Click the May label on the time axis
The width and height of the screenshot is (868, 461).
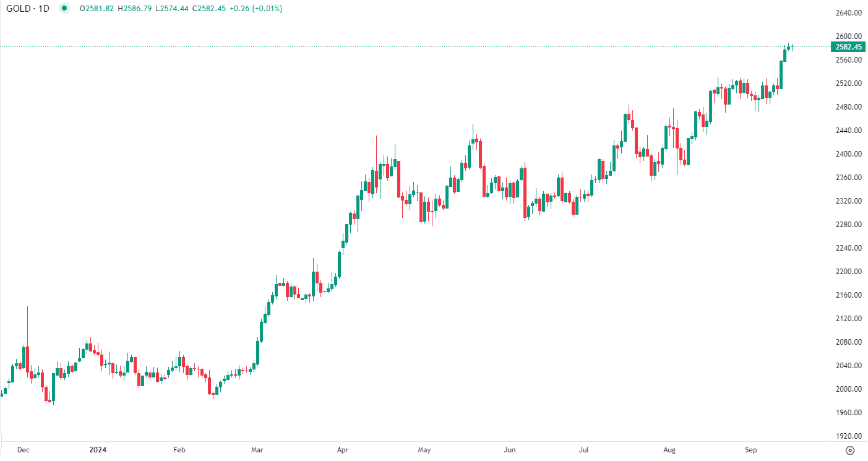424,449
